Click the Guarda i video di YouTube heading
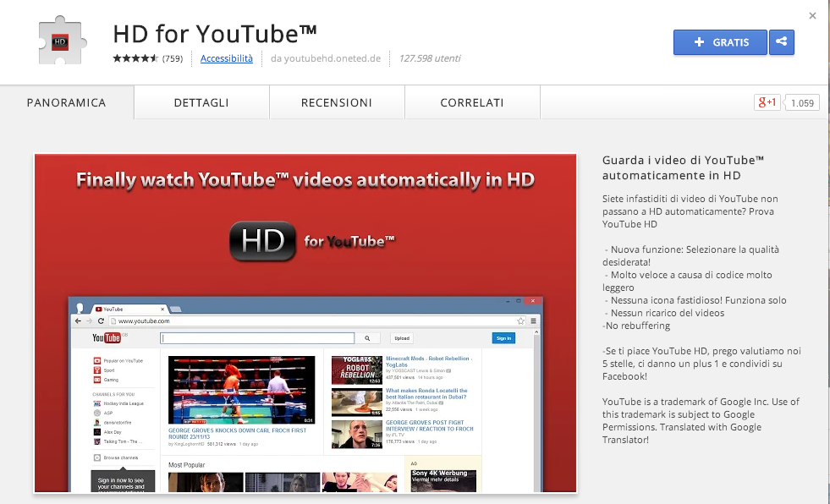The width and height of the screenshot is (830, 504). (x=683, y=167)
